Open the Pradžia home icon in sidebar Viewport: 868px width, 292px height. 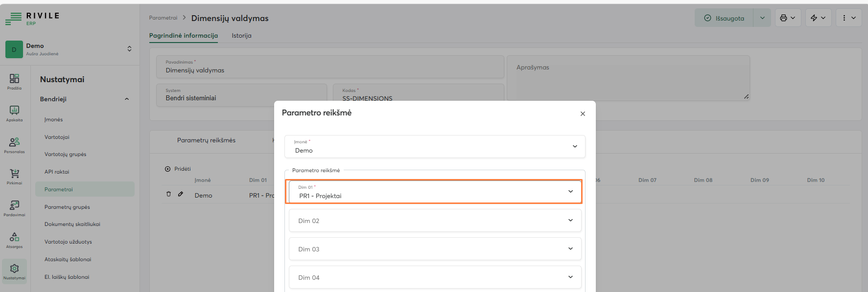point(14,81)
